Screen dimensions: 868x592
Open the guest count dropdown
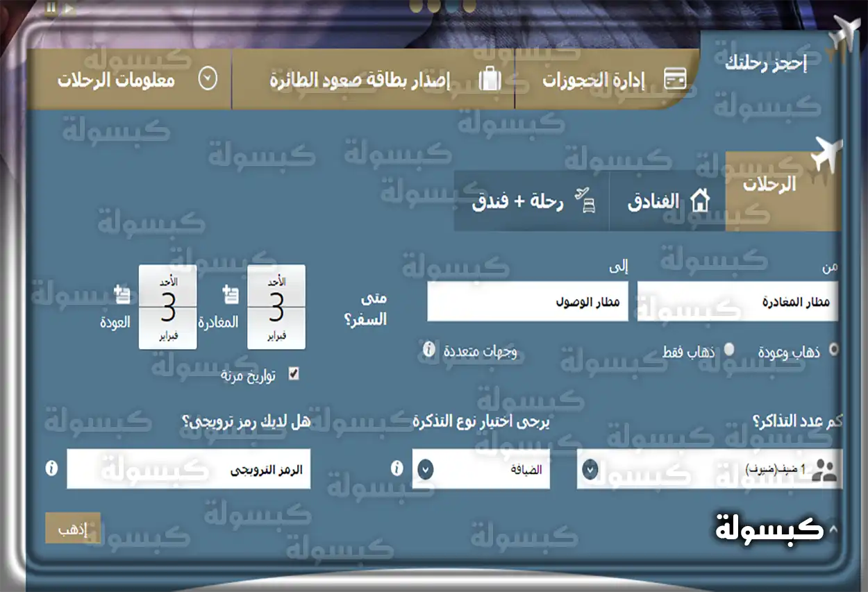(x=591, y=469)
